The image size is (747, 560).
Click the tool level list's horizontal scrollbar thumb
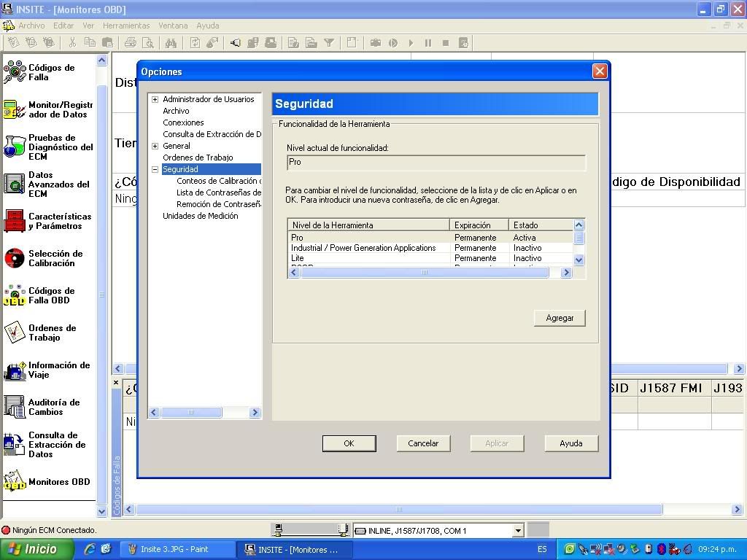[x=424, y=273]
